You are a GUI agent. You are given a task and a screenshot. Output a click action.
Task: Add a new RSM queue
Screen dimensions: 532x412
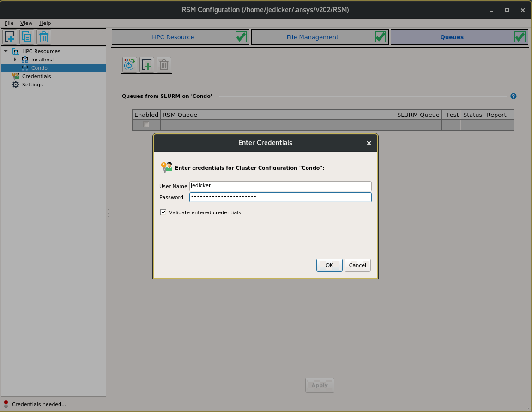tap(146, 65)
